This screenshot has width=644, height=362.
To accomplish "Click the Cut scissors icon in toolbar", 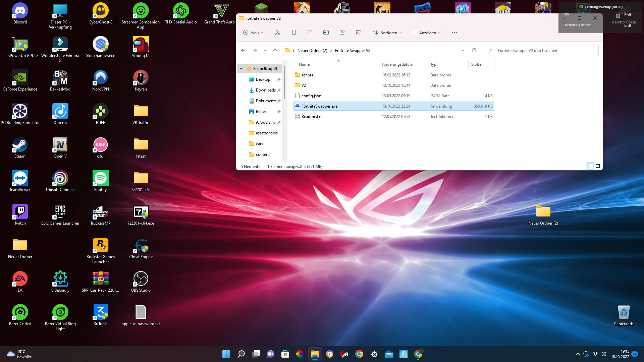I will pos(277,33).
